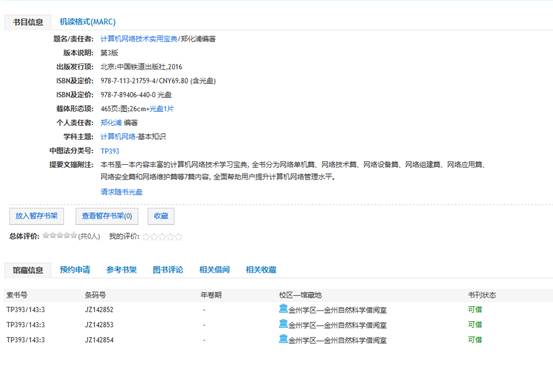Select the 馆藏信息 tab
553x368 pixels.
point(28,270)
